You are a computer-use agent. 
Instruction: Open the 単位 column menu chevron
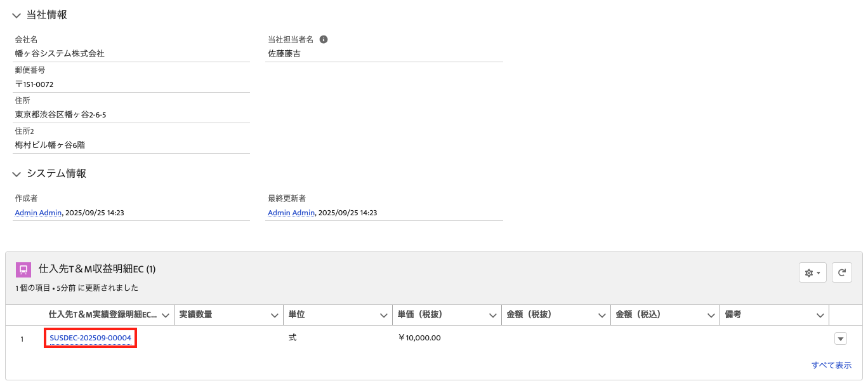point(384,315)
